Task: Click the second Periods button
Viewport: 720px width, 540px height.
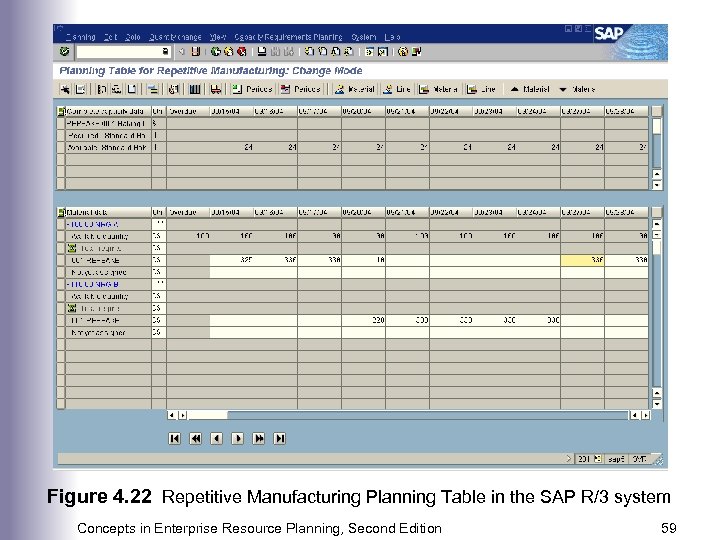Action: click(300, 89)
